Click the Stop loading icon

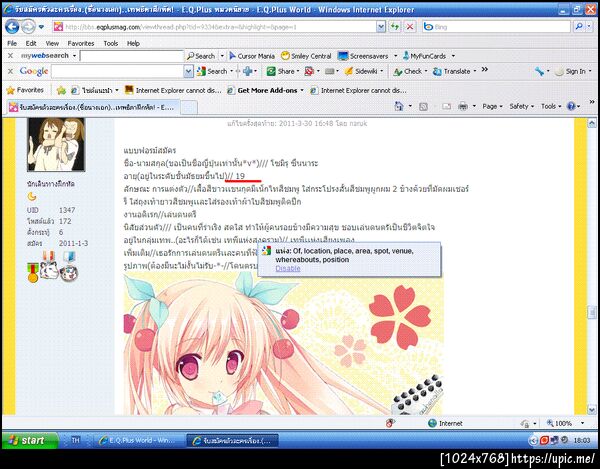(x=409, y=27)
